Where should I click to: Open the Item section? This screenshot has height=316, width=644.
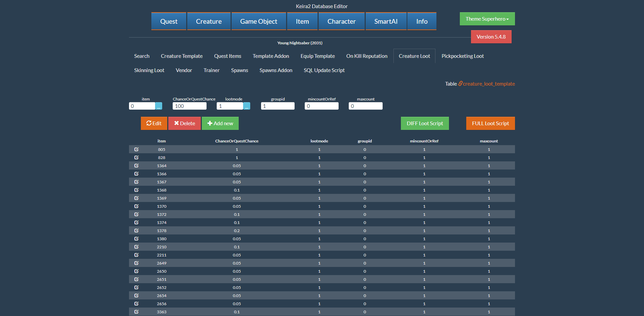pyautogui.click(x=302, y=21)
